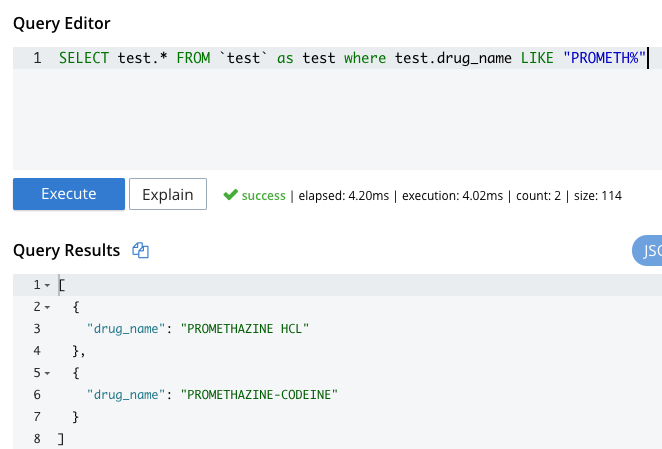Viewport: 662px width, 449px height.
Task: Click the Query Results heading
Action: coord(66,251)
